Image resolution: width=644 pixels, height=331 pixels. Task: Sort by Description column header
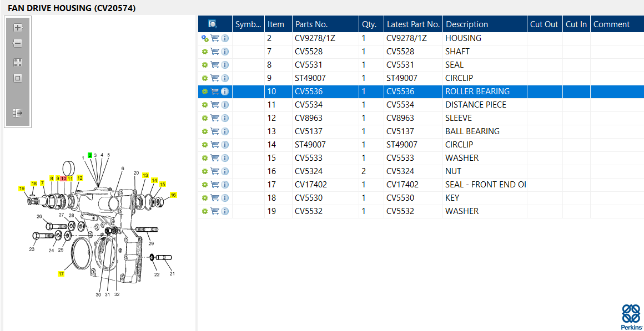[x=485, y=24]
